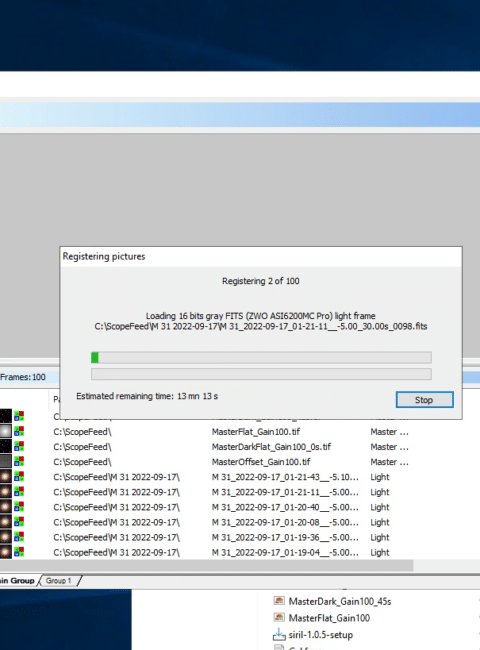Image resolution: width=480 pixels, height=650 pixels.
Task: Click the RGB icon of MasterOffset_Gain100.tif row
Action: tap(19, 461)
